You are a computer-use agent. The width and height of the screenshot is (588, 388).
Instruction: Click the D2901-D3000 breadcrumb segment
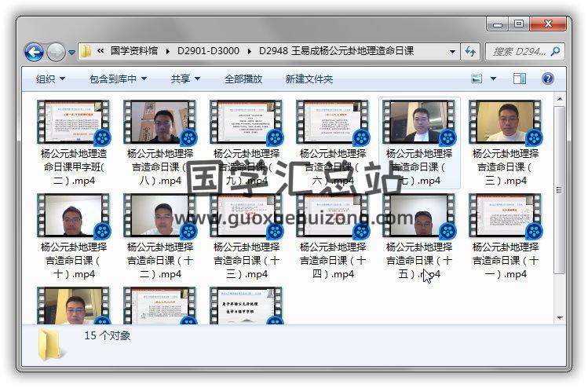pos(210,52)
